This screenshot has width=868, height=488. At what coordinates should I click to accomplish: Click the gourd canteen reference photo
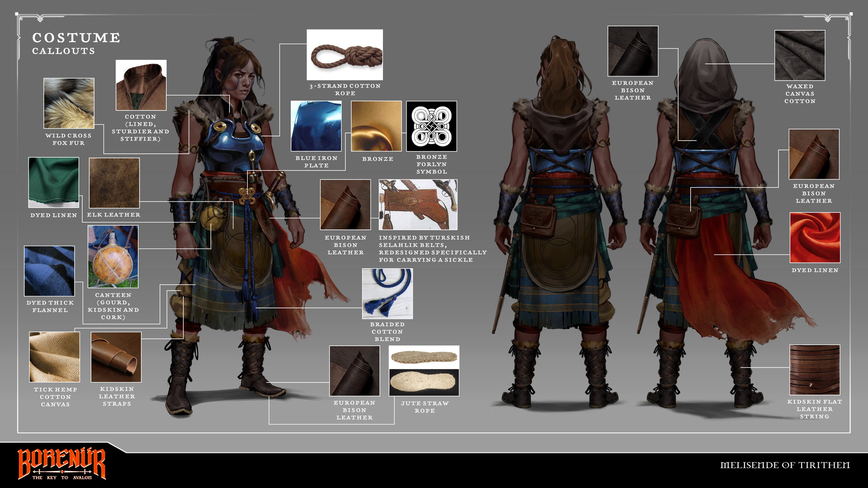pos(113,256)
